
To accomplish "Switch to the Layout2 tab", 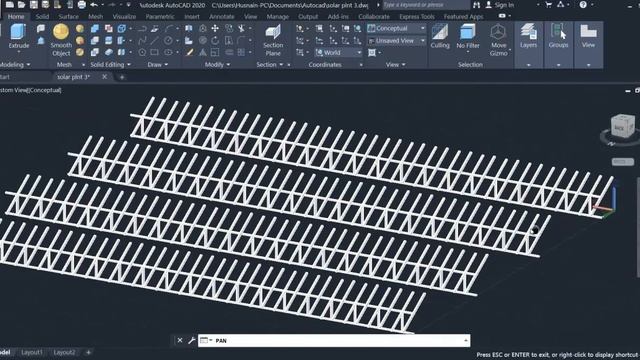I will click(64, 352).
